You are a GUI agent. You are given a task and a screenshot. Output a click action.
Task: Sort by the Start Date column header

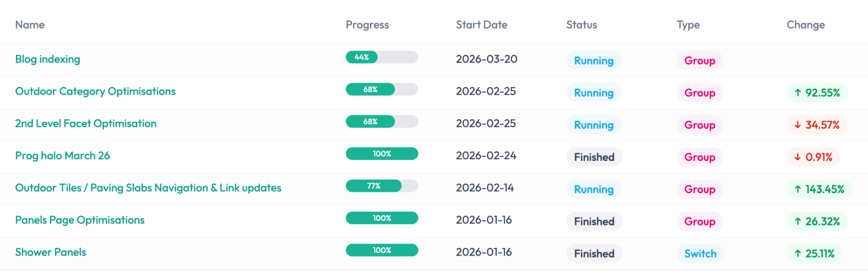(x=482, y=25)
